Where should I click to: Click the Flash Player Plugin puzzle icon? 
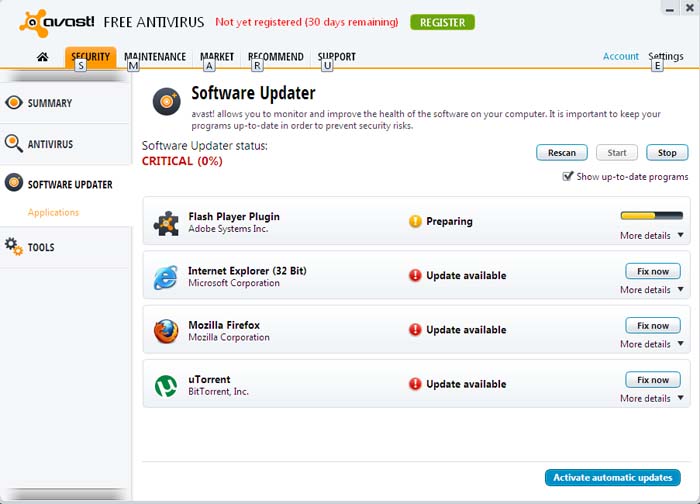tap(166, 223)
